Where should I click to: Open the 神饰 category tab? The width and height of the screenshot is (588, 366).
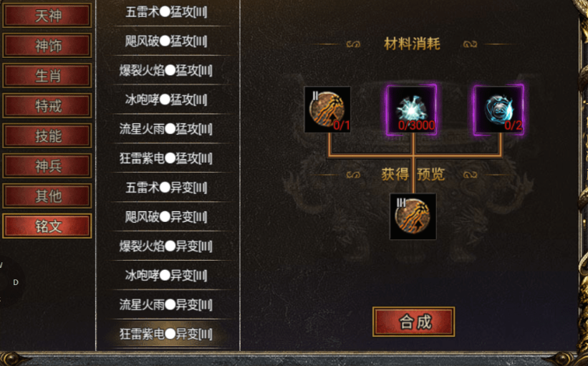point(47,45)
